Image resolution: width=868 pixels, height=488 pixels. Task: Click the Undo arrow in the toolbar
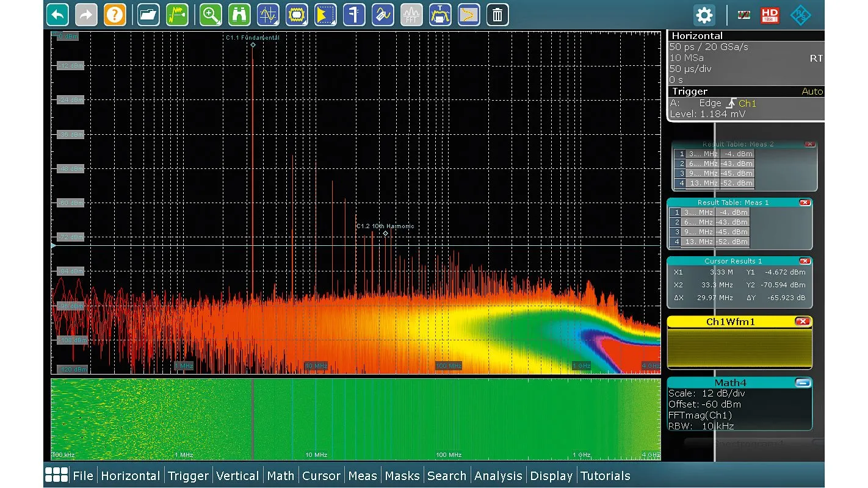[58, 15]
